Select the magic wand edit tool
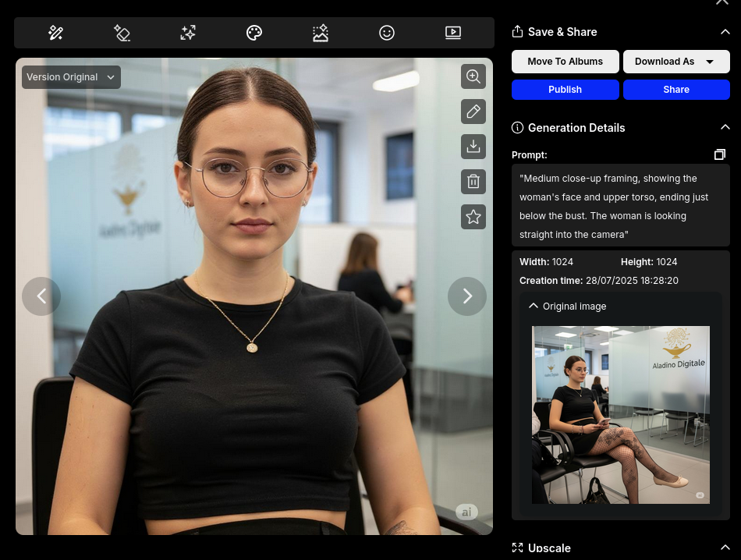The width and height of the screenshot is (741, 560). pos(55,33)
